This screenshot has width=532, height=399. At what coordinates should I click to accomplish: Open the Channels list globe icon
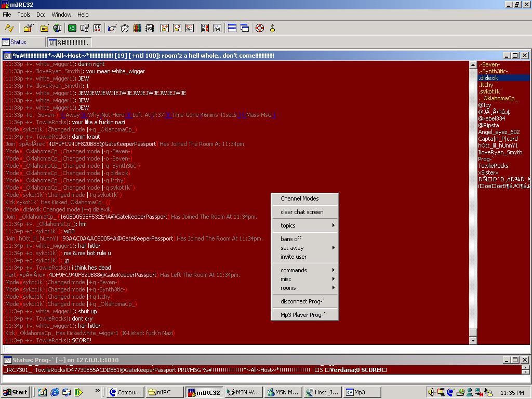(57, 28)
